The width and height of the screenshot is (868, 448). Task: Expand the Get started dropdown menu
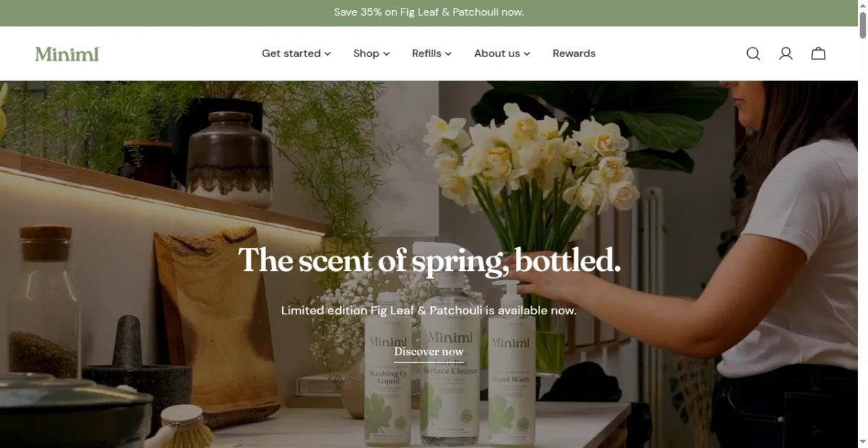[297, 53]
